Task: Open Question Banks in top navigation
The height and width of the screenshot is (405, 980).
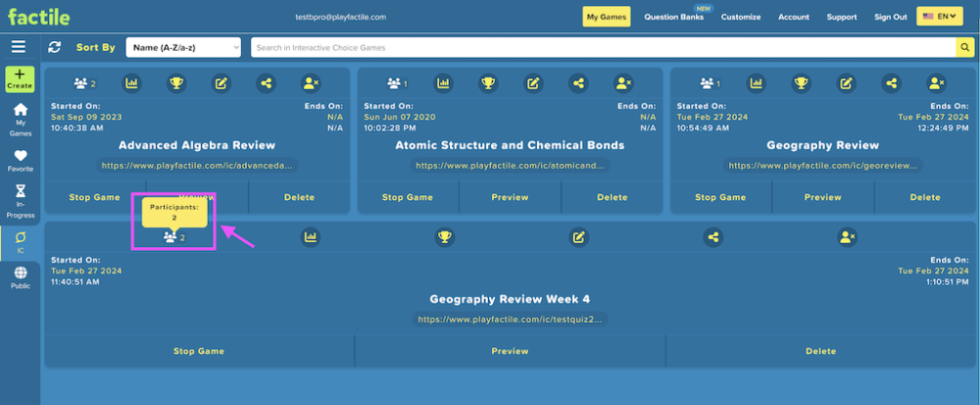Action: [674, 17]
